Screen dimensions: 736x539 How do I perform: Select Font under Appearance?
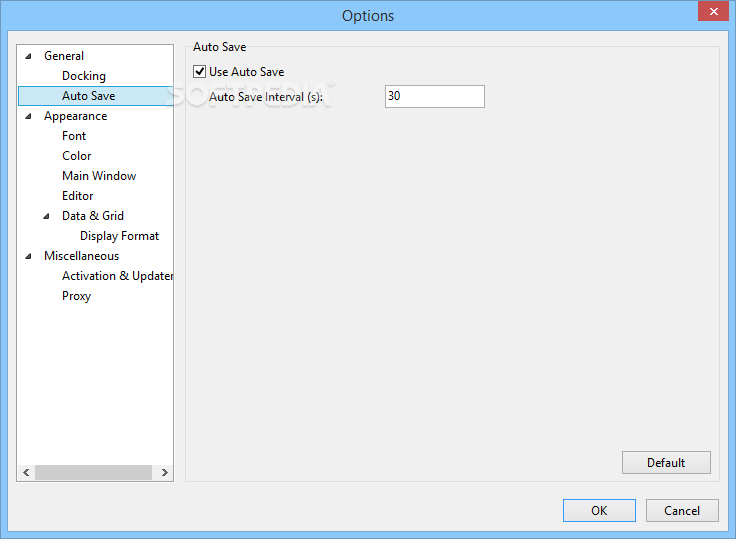tap(74, 136)
